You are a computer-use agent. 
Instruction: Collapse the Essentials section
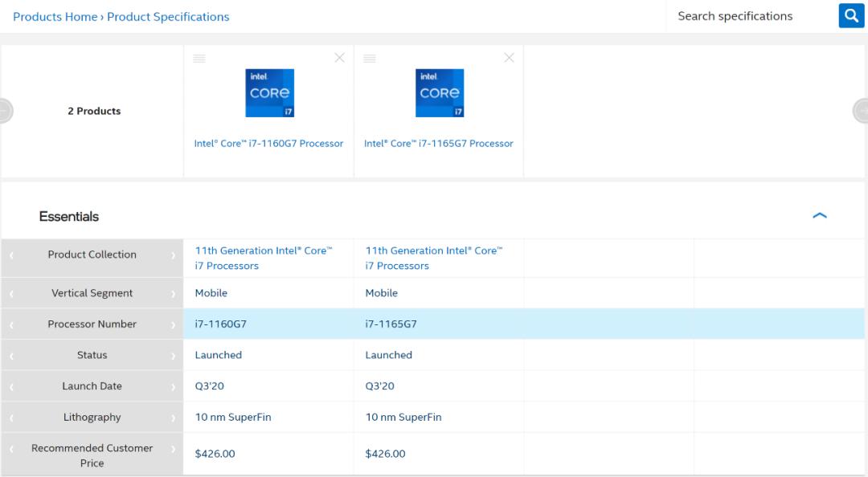(821, 215)
